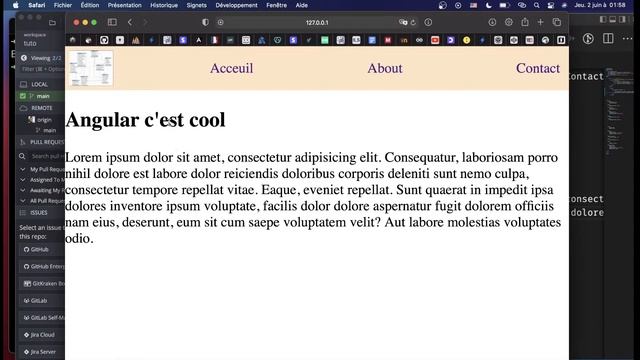The width and height of the screenshot is (640, 360).
Task: Open Spotlight search in menu bar
Action: click(x=537, y=5)
